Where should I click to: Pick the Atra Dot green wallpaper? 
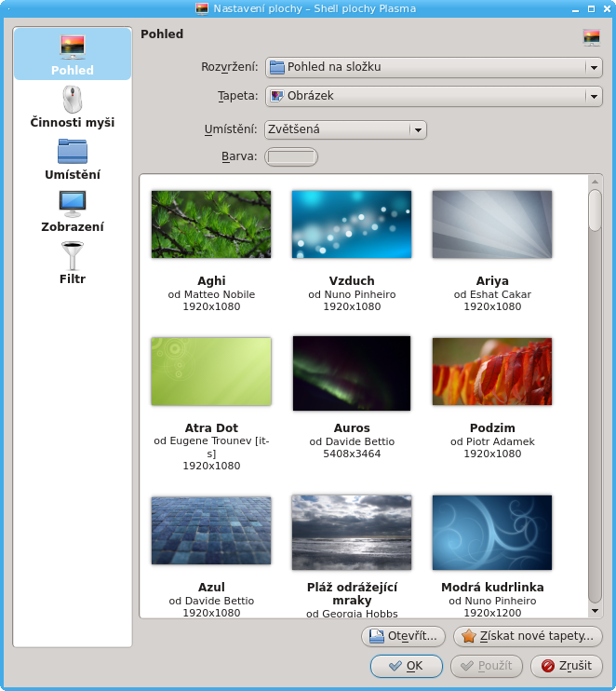click(211, 372)
